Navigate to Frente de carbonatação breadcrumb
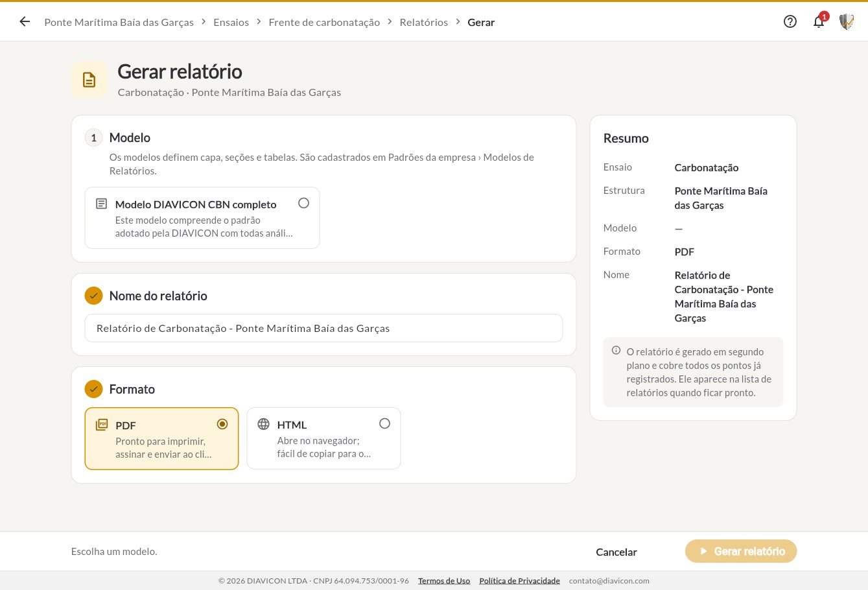Viewport: 868px width, 590px height. point(324,22)
